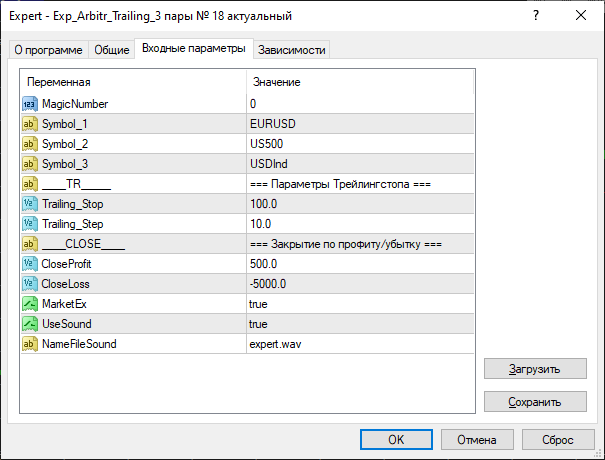The width and height of the screenshot is (605, 460).
Task: Click the Symbol_3 string type icon
Action: pos(29,164)
